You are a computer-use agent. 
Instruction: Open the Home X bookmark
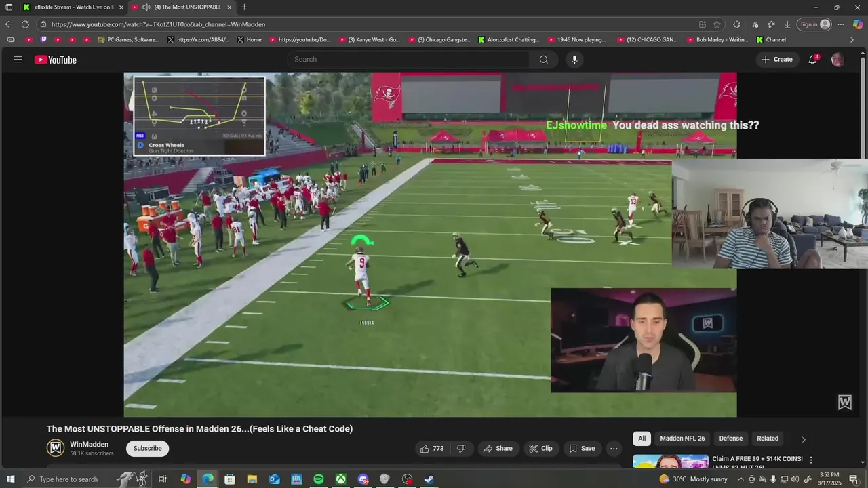[249, 40]
